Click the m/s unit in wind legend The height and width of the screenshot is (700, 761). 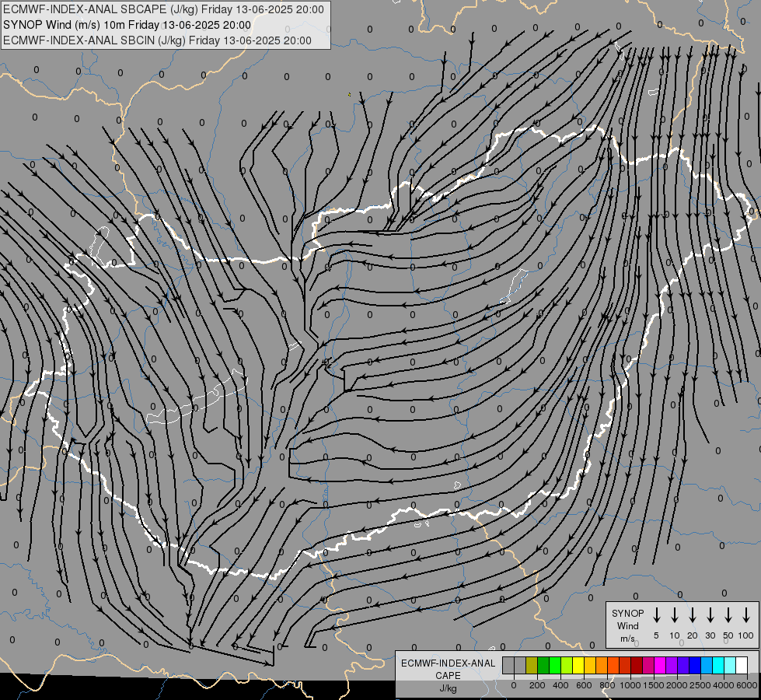[627, 639]
